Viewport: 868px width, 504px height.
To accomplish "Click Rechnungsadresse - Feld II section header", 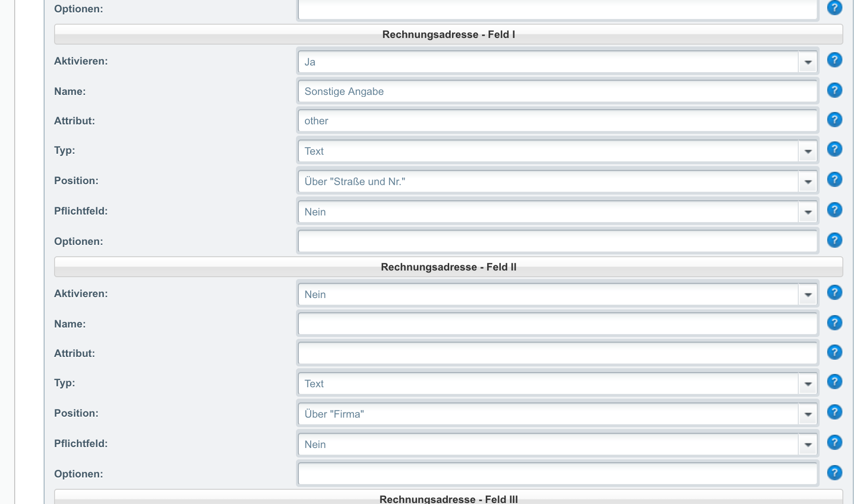I will coord(449,267).
